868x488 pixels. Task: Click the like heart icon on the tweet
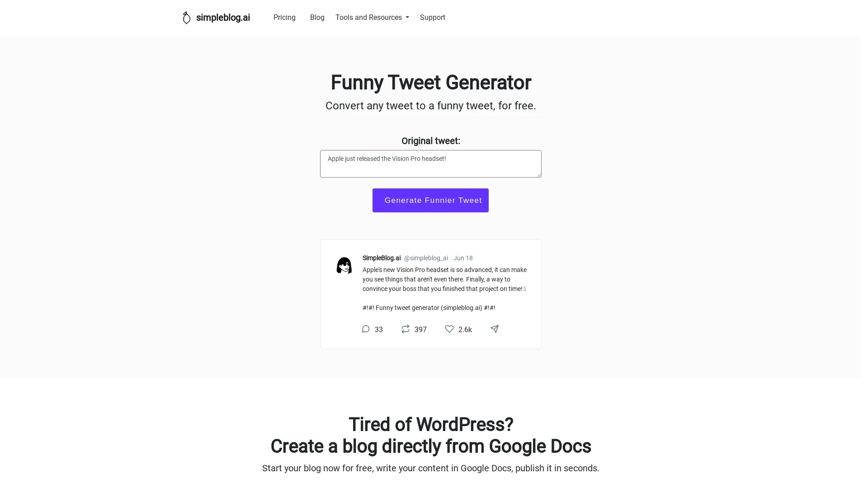[x=449, y=329]
